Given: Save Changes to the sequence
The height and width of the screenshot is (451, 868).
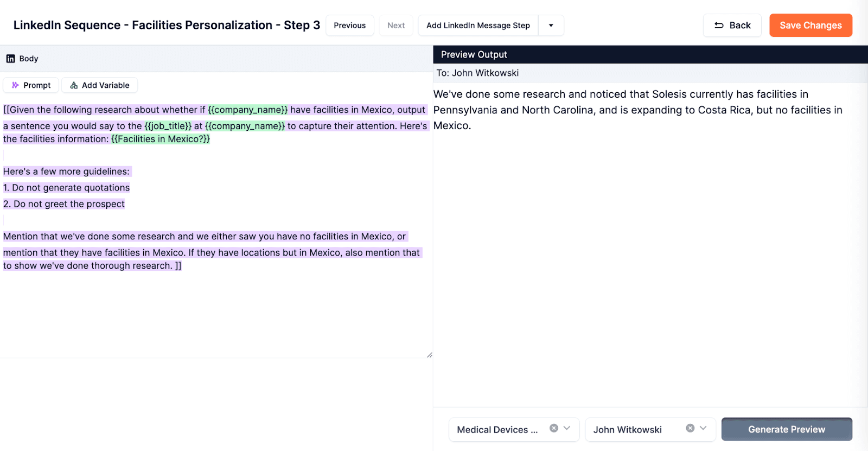Looking at the screenshot, I should 810,26.
